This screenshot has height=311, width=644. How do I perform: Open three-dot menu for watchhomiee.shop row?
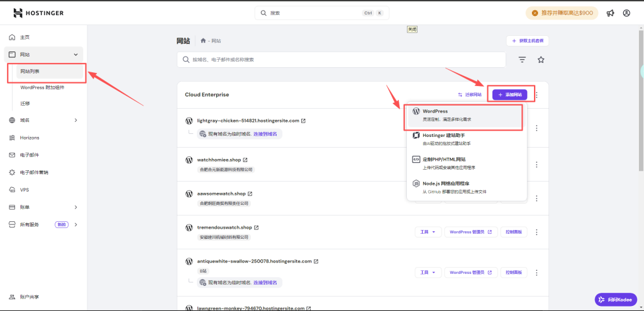(x=536, y=164)
